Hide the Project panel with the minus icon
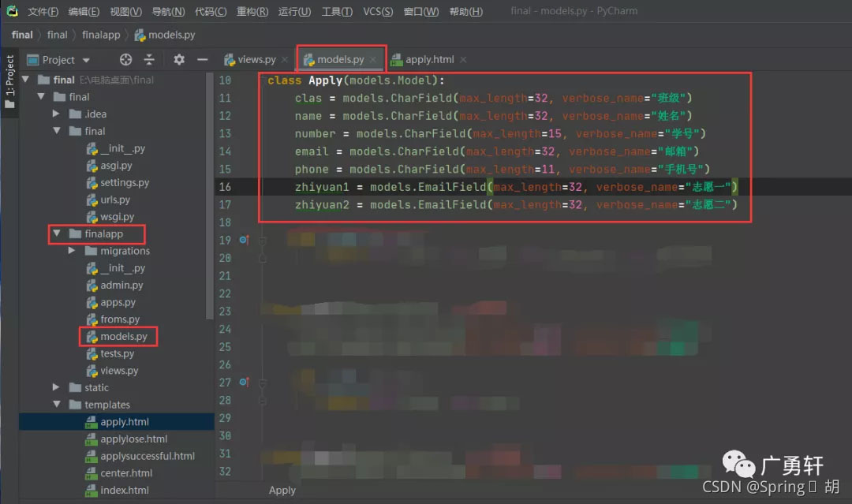Screen dimensions: 852x504 click(x=202, y=59)
